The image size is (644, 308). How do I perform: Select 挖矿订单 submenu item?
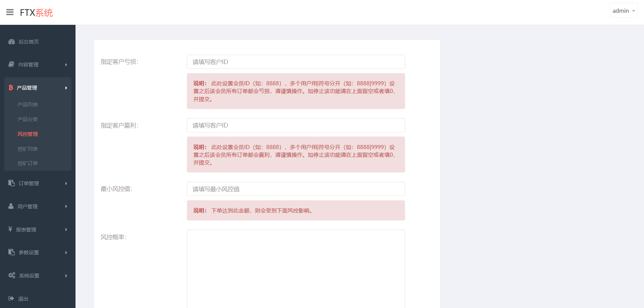(28, 163)
